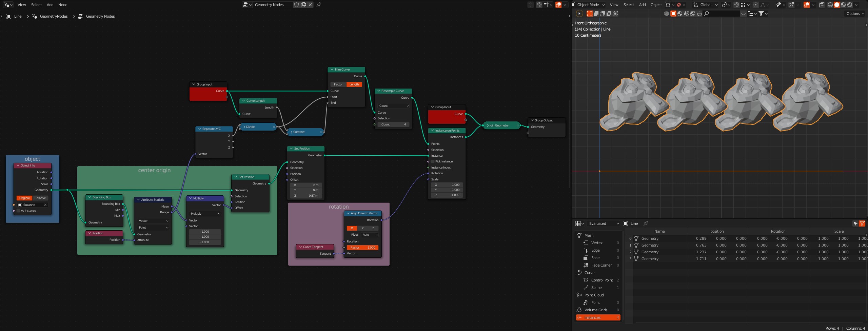
Task: Click the transform orientation icon next to Global
Action: (x=696, y=5)
